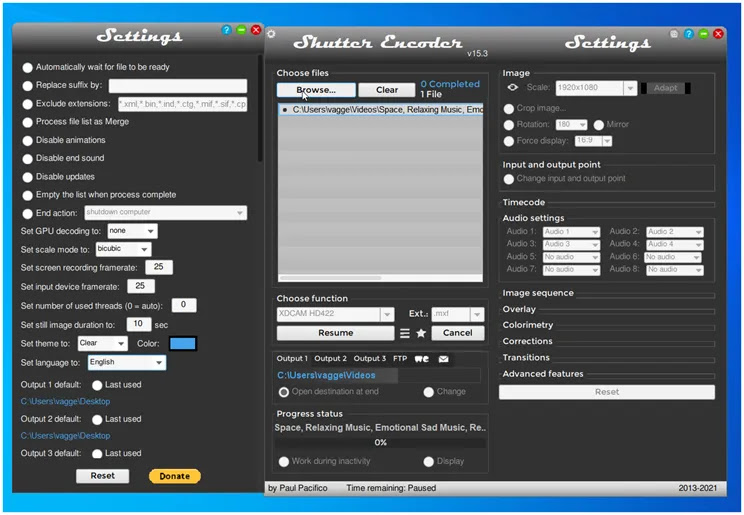This screenshot has width=744, height=515.
Task: Enable Replace suffix by option
Action: pos(28,85)
